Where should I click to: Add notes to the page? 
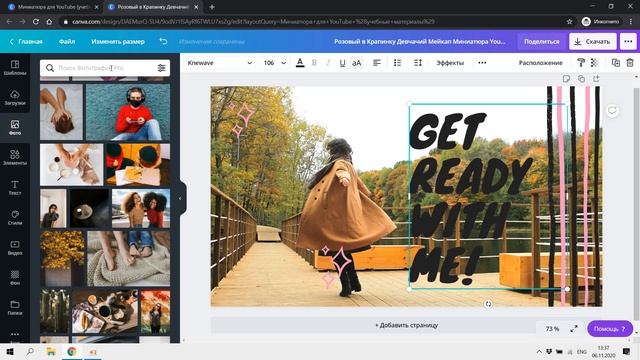tap(566, 79)
